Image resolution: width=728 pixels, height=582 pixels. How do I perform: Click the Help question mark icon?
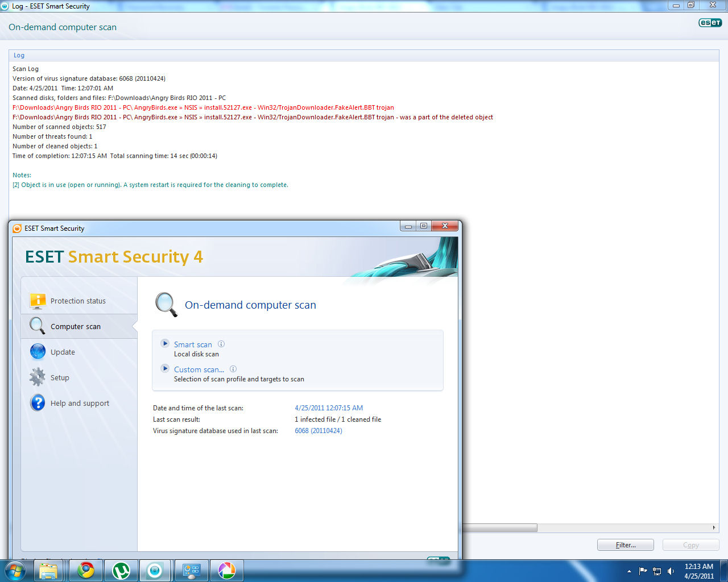click(38, 403)
